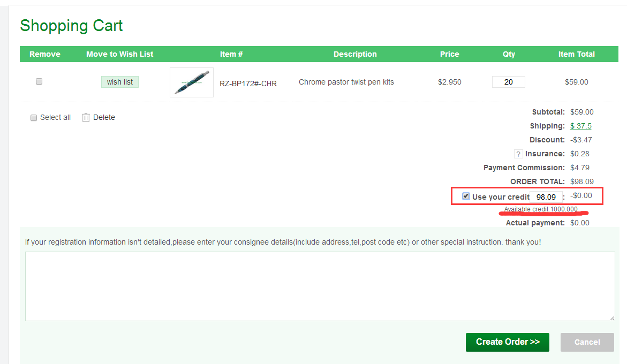
Task: Click the trash can icon beside Delete
Action: point(86,117)
